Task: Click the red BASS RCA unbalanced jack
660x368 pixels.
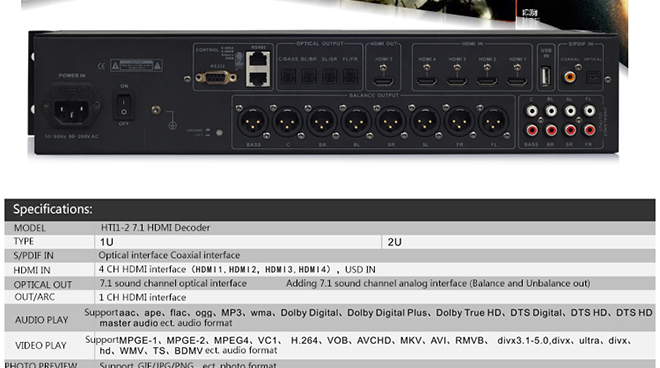Action: [532, 131]
